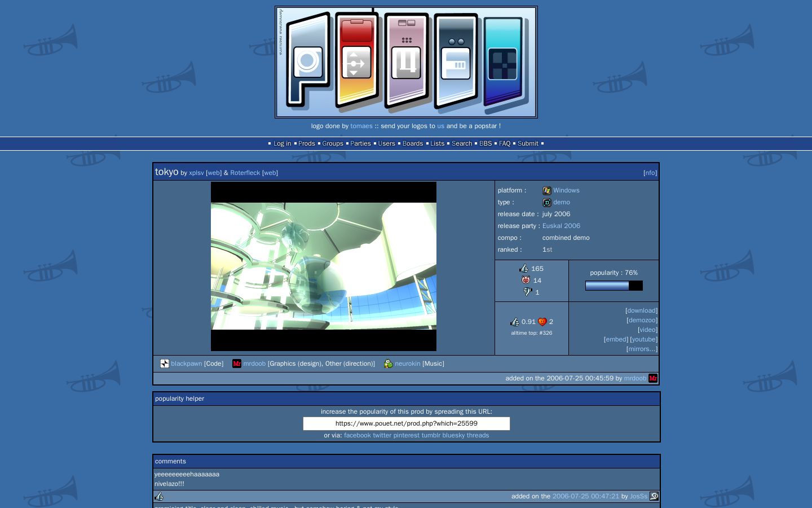Open the nfo link
Screen dimensions: 812x508
(x=650, y=173)
